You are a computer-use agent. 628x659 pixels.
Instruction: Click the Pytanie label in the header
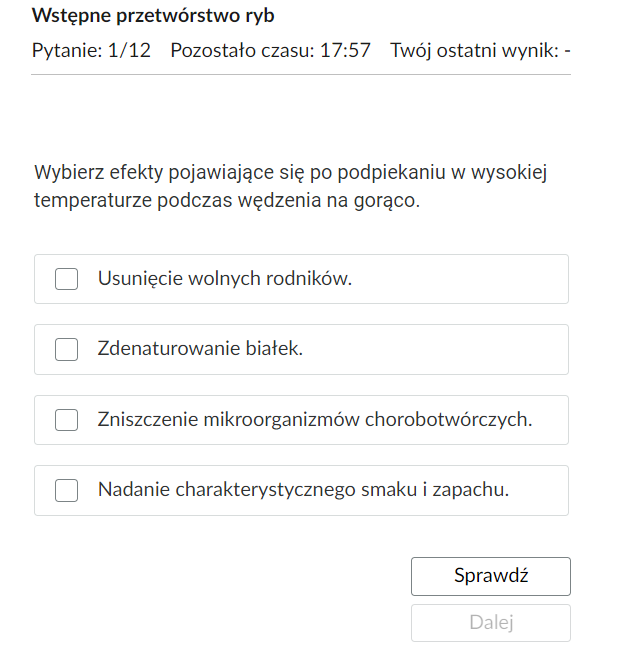(x=67, y=50)
